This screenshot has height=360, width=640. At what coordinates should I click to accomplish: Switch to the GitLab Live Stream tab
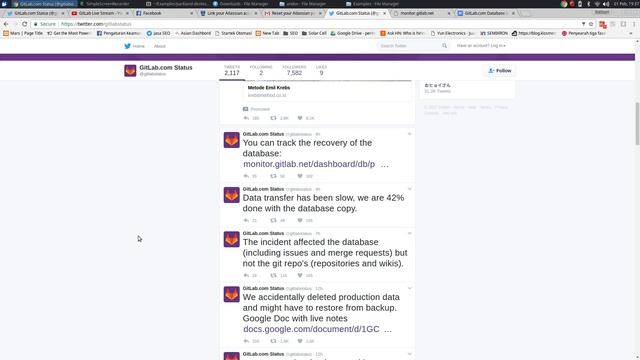(x=100, y=13)
